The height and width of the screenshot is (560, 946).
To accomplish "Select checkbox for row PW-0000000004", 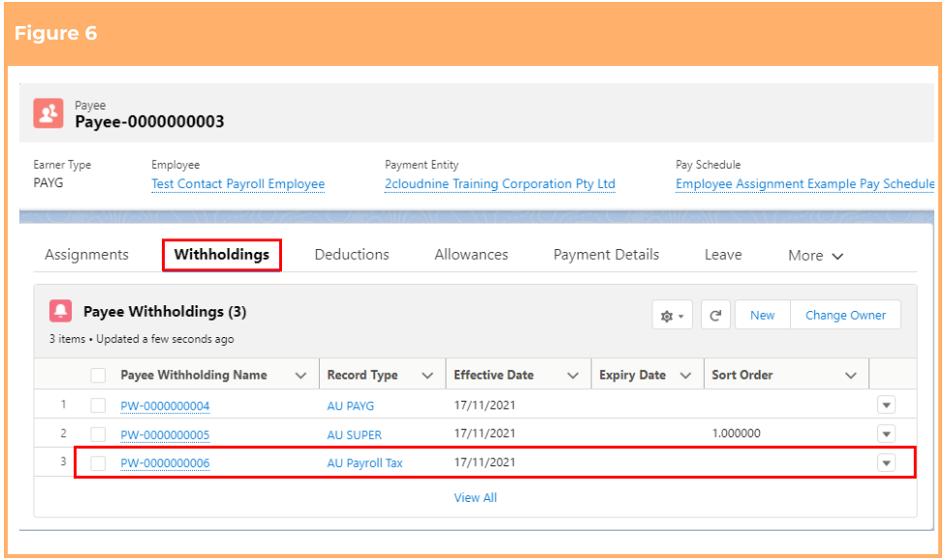I will (x=98, y=405).
